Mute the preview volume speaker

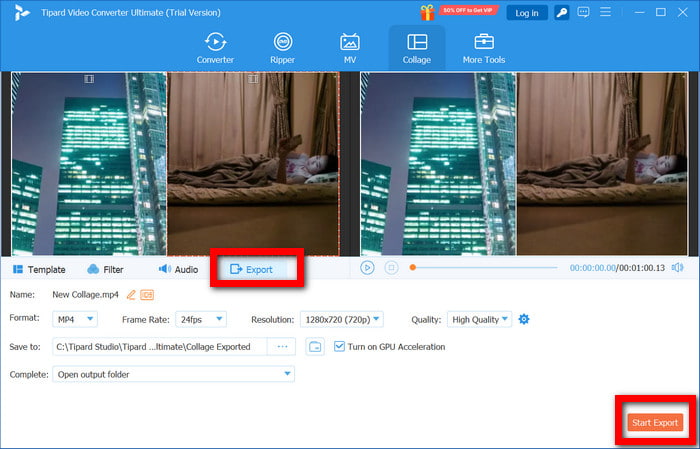click(677, 268)
